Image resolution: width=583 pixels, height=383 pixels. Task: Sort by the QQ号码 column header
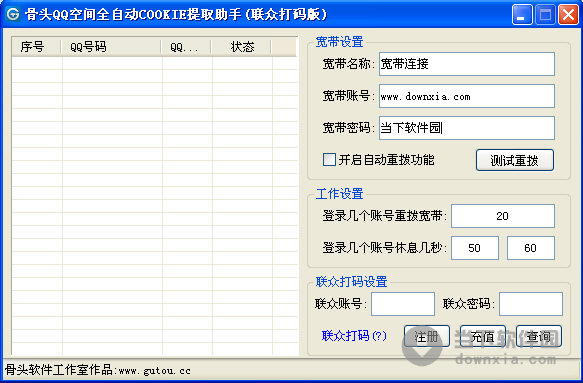click(111, 47)
